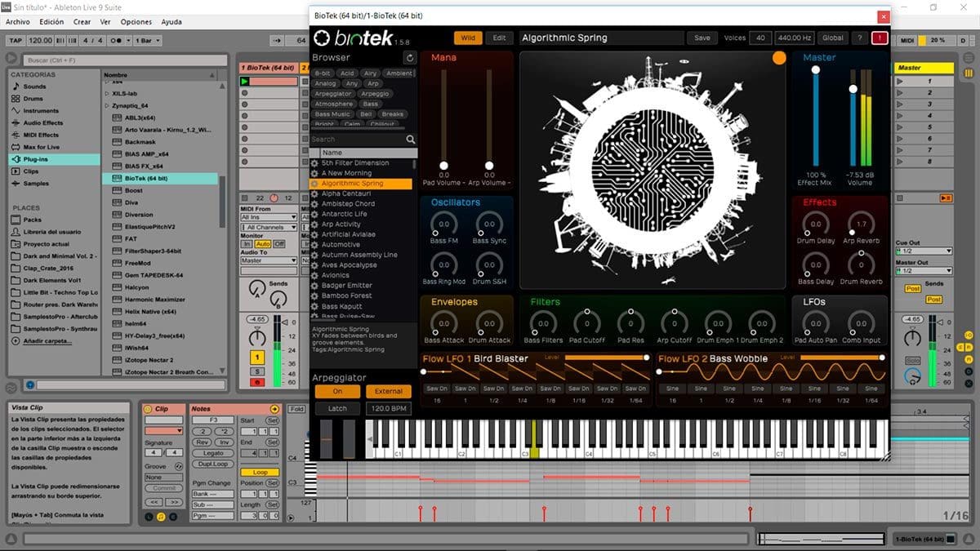Switch BioTek to Wild mode
The image size is (980, 551).
tap(468, 38)
